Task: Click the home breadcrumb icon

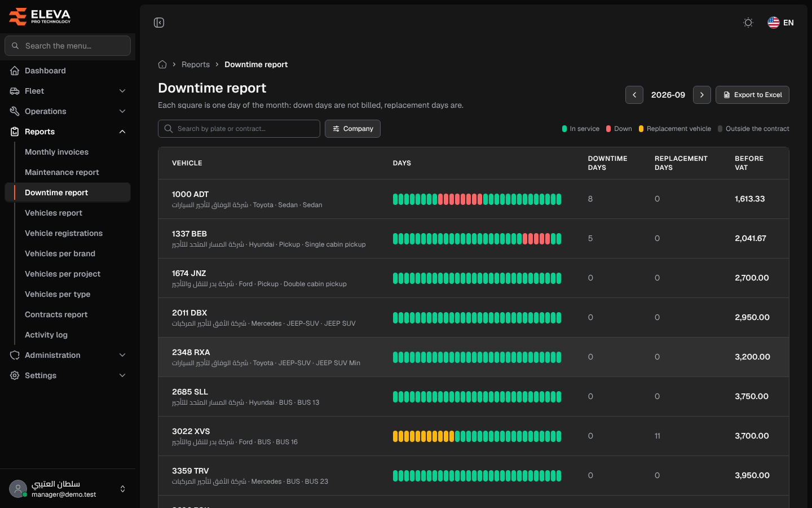Action: (162, 64)
